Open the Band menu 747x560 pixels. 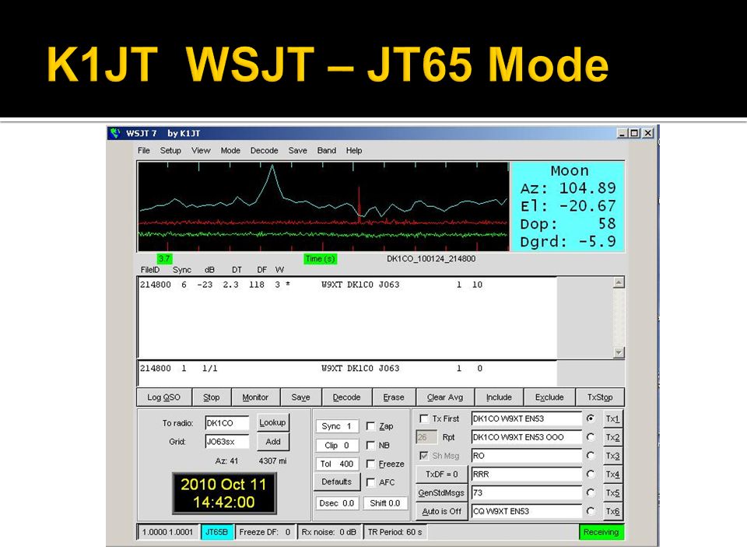click(326, 150)
